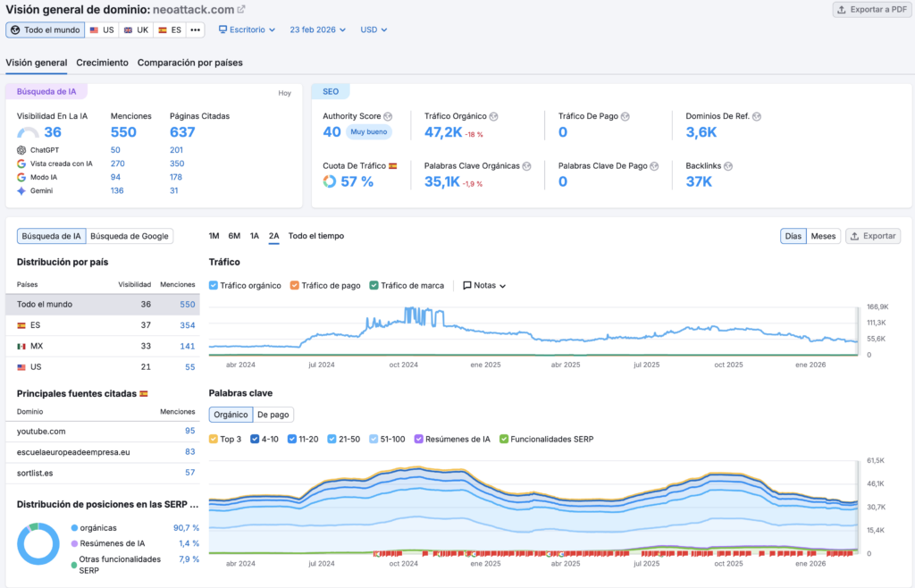This screenshot has width=915, height=588.
Task: Click the info icon beside Palabras Clave Orgánicas
Action: (x=527, y=166)
